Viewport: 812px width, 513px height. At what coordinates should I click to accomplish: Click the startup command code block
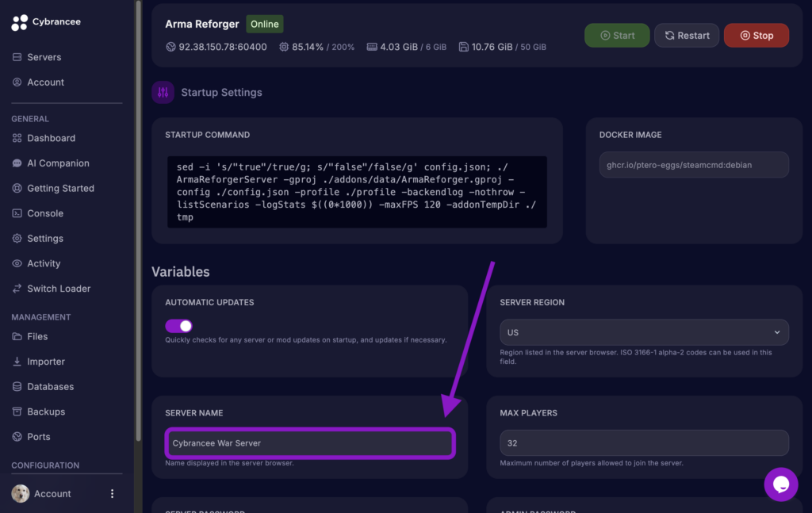(357, 192)
